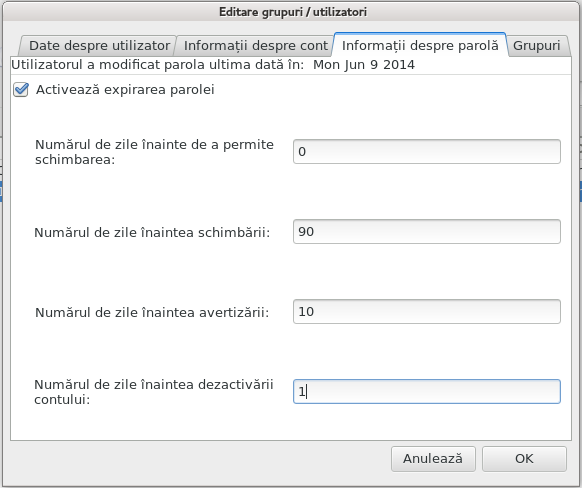This screenshot has width=582, height=488.
Task: Click the Activează expirarea parolei label text
Action: [x=125, y=90]
